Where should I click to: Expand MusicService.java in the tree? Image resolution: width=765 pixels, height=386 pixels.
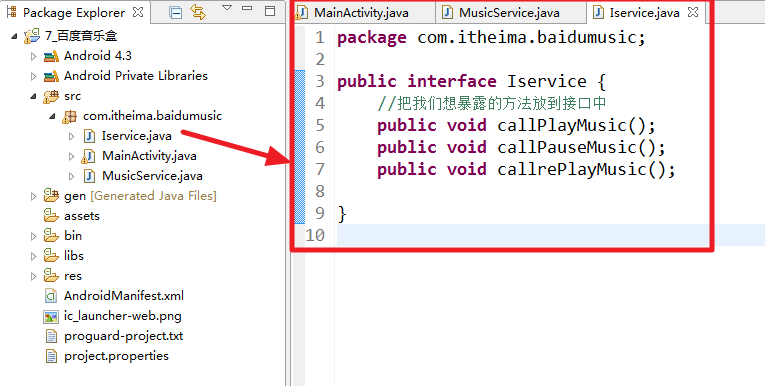pyautogui.click(x=71, y=176)
